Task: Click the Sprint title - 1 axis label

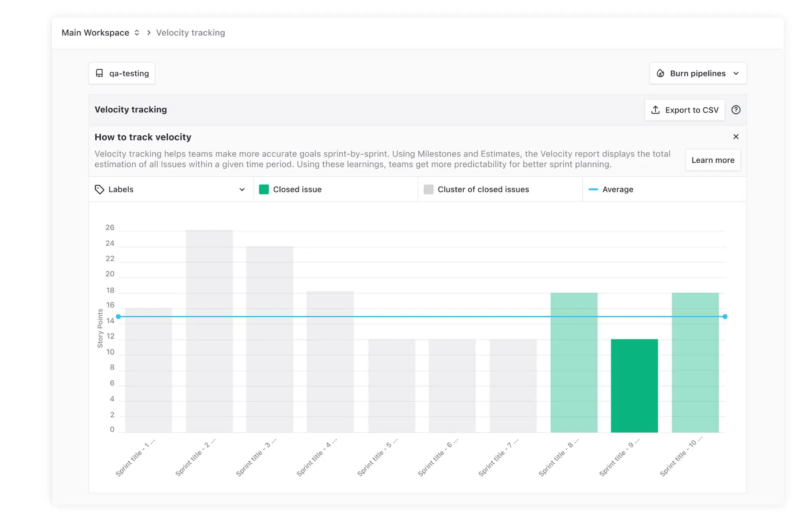Action: [135, 457]
